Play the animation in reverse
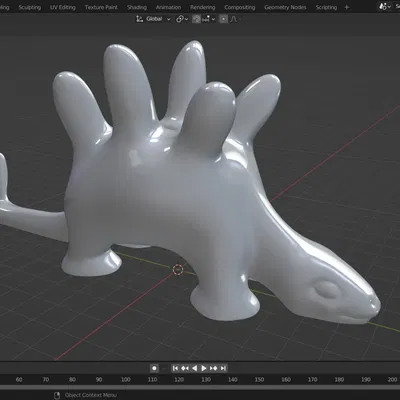This screenshot has width=400, height=400. 195,368
